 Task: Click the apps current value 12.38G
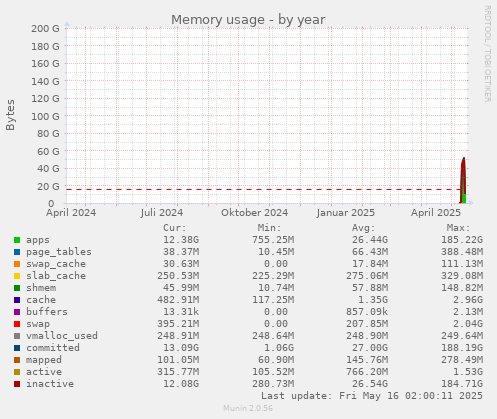(x=181, y=240)
